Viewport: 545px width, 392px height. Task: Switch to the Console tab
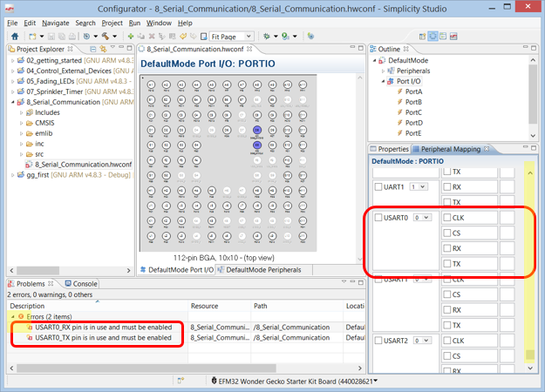coord(81,284)
